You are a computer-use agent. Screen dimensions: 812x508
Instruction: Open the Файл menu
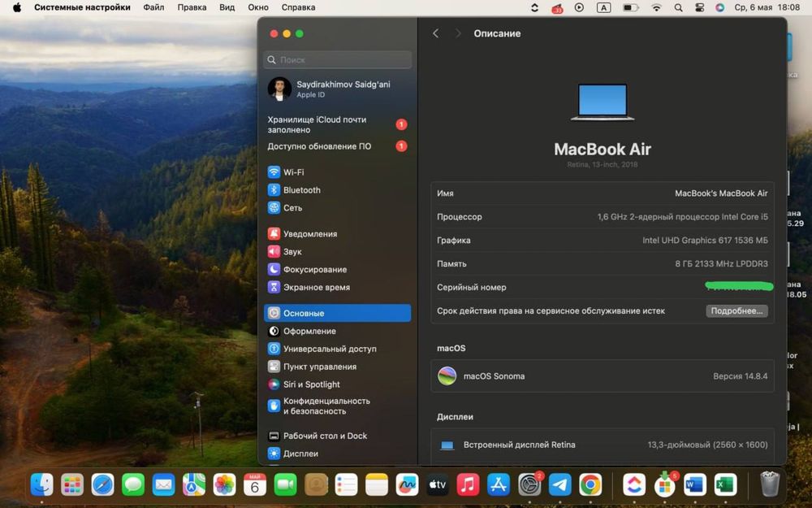[153, 7]
